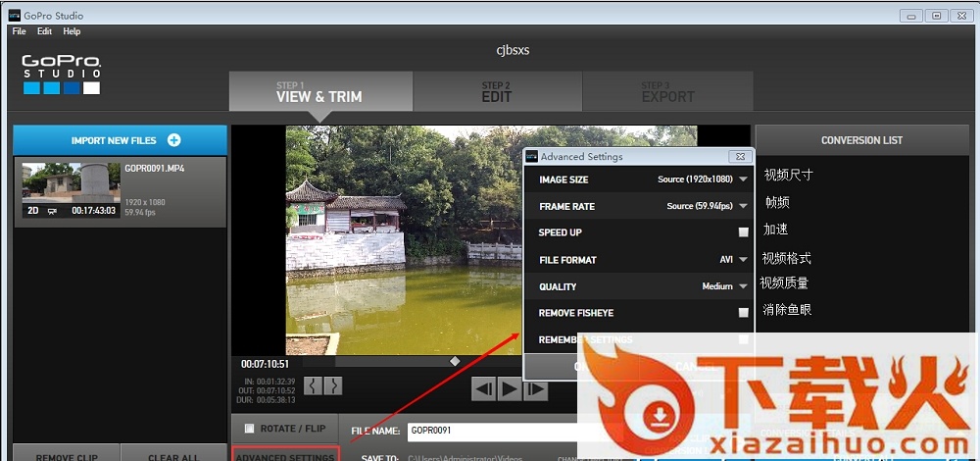Click the camera-type icon beside 2D on clip
This screenshot has height=461, width=980.
tap(53, 212)
